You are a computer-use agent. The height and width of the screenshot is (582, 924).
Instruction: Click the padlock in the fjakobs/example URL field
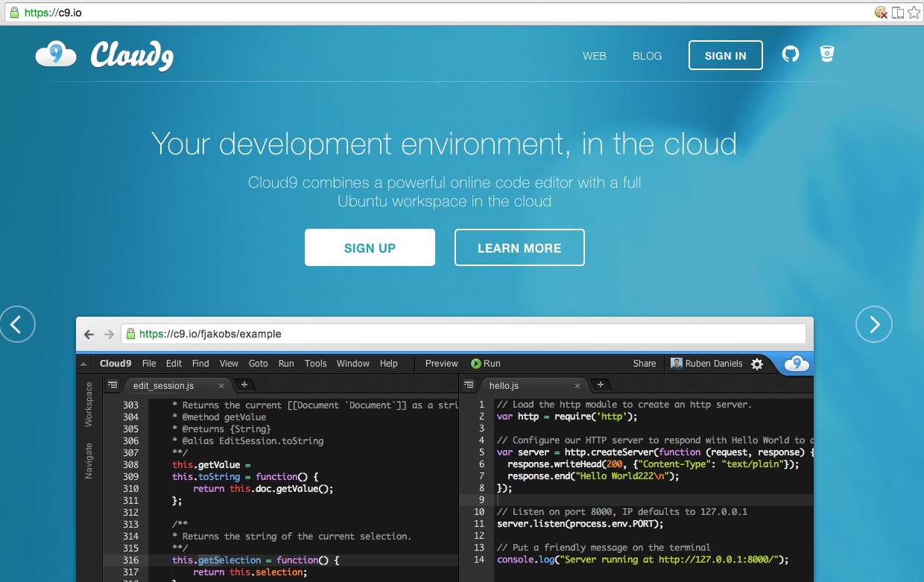click(x=130, y=334)
